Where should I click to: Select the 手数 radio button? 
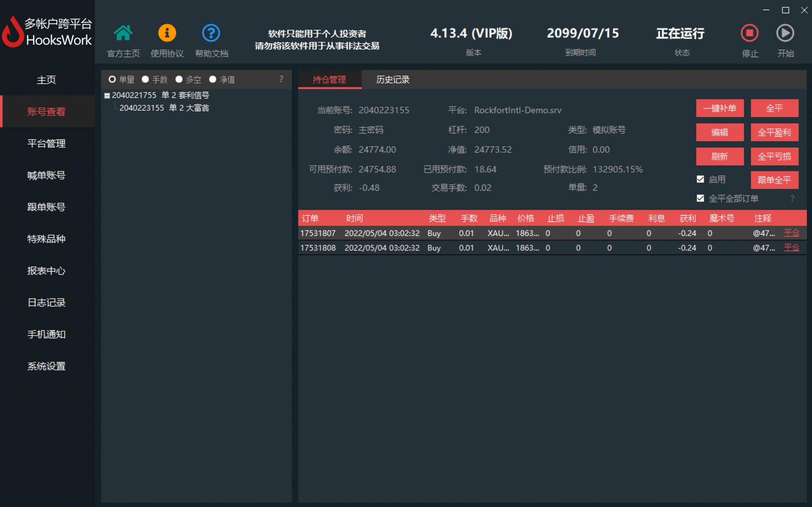click(x=145, y=79)
